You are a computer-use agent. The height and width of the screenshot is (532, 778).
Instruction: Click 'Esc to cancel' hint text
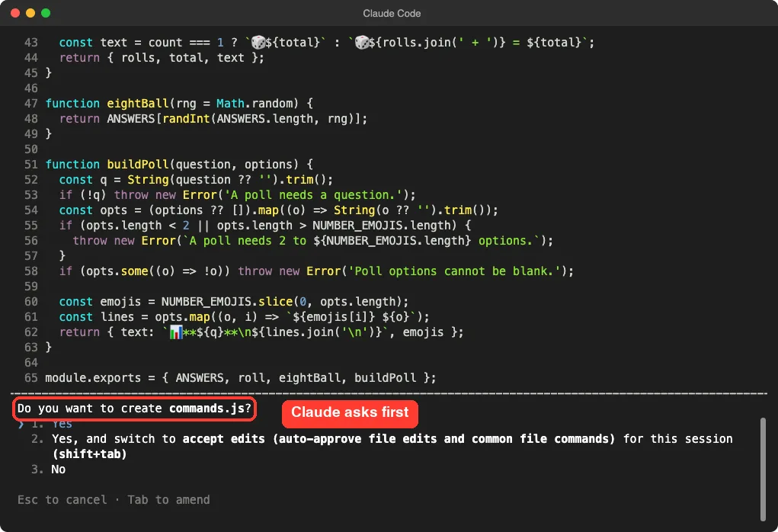[x=62, y=500]
